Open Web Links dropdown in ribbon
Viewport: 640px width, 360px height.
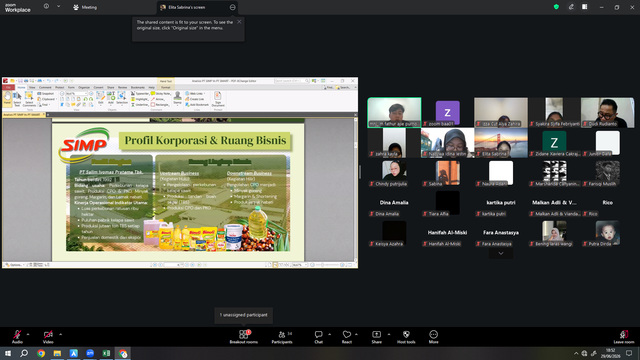pyautogui.click(x=195, y=93)
